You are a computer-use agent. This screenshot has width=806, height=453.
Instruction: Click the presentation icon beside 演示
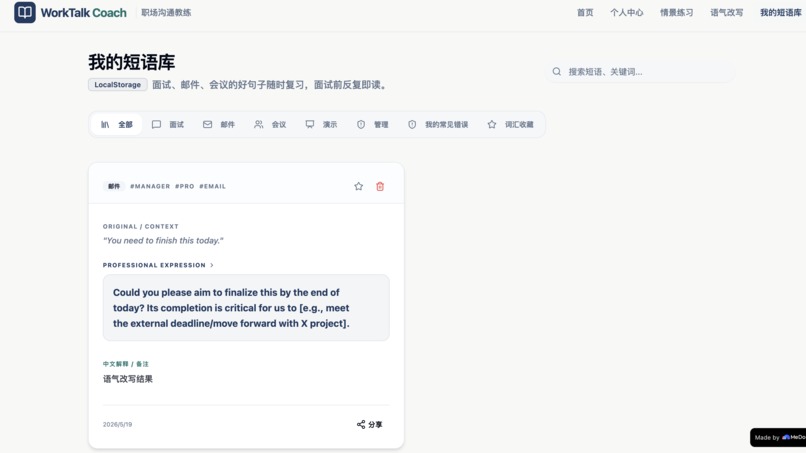pyautogui.click(x=310, y=124)
